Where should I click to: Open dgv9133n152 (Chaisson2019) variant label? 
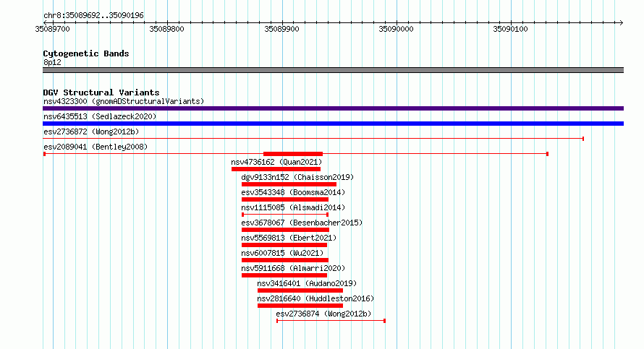point(297,177)
